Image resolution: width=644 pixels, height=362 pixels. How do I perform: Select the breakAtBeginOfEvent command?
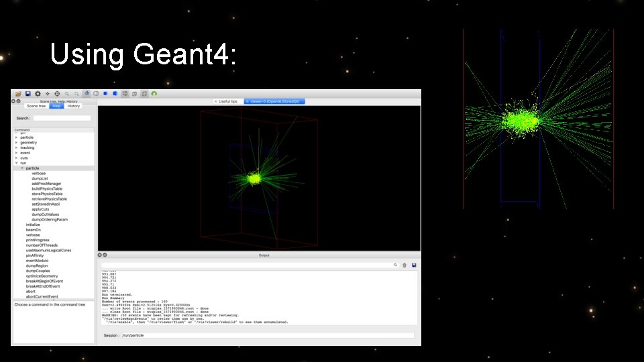[x=44, y=281]
